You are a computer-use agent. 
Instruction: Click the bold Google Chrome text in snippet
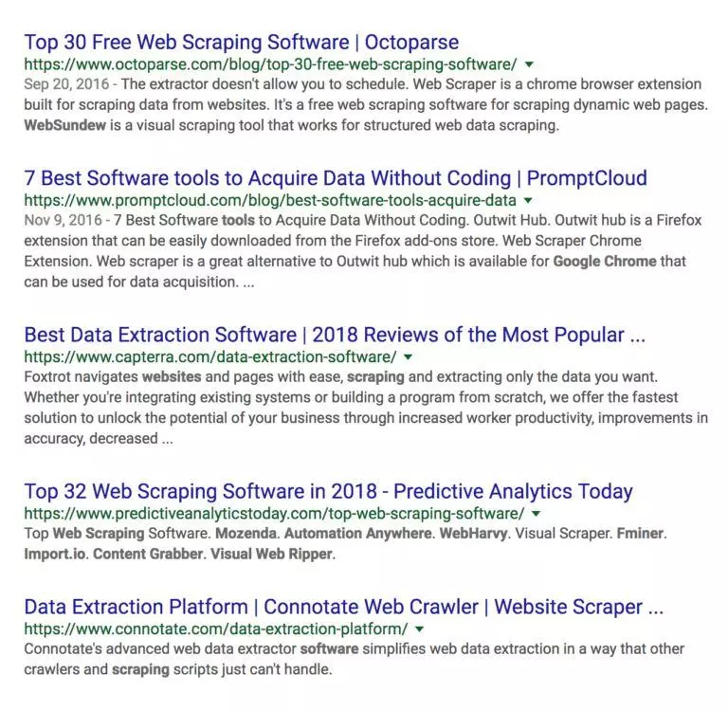coord(605,262)
